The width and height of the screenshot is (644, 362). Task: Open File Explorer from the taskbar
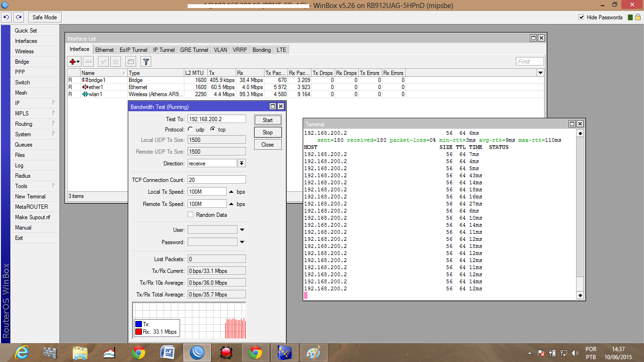pyautogui.click(x=80, y=353)
